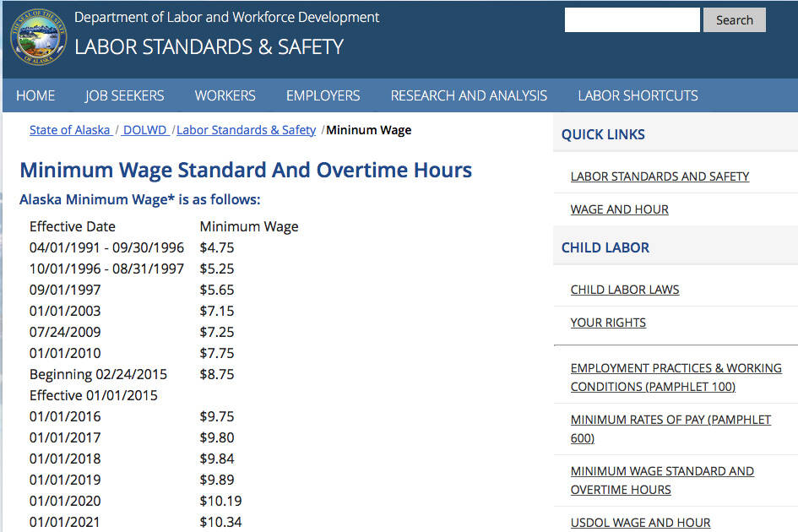Image resolution: width=798 pixels, height=532 pixels.
Task: Open the HOME navigation item
Action: tap(35, 95)
